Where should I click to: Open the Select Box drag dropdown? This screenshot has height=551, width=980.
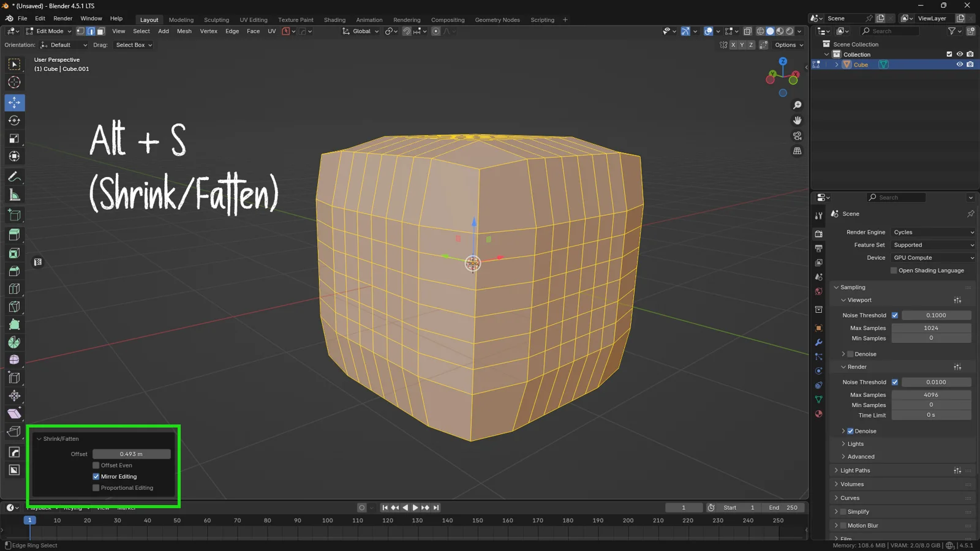pos(134,45)
